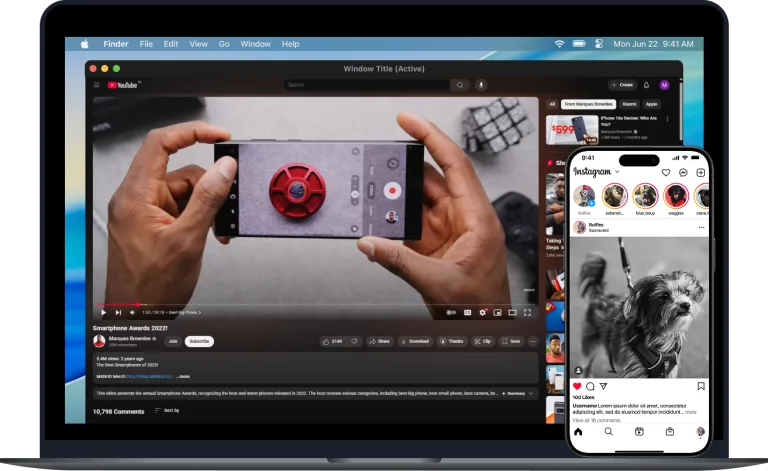Image resolution: width=768 pixels, height=471 pixels.
Task: Mute the video volume
Action: click(132, 312)
